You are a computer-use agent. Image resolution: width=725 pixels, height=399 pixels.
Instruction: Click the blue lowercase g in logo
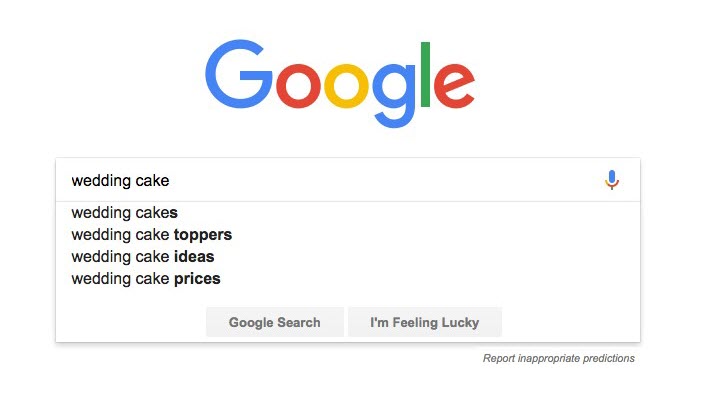tap(394, 96)
